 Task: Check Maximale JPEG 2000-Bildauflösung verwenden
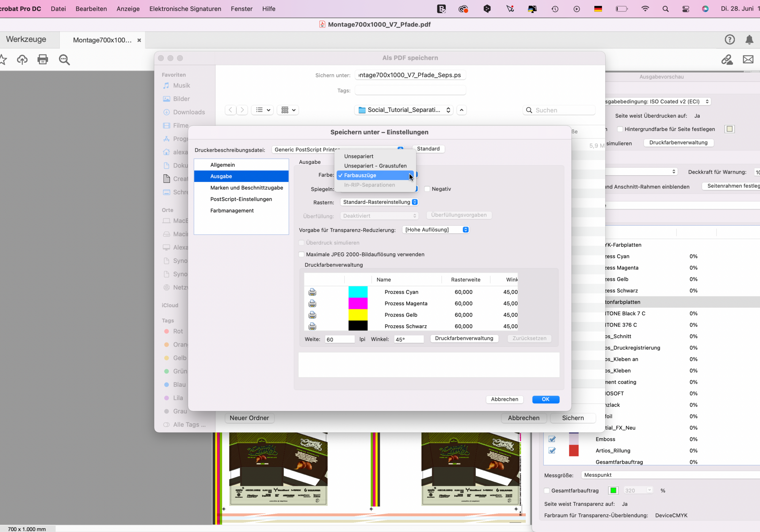click(x=301, y=254)
